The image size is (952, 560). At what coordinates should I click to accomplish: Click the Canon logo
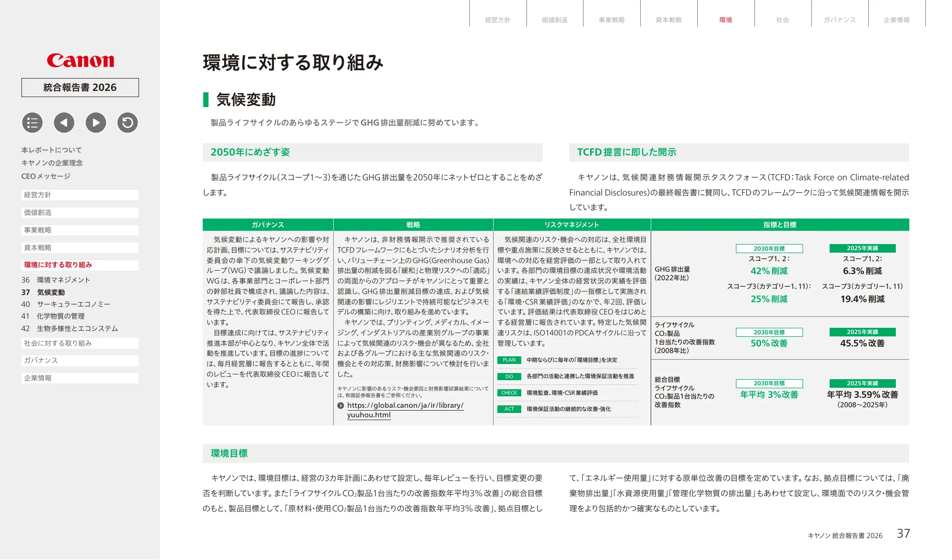(x=80, y=60)
